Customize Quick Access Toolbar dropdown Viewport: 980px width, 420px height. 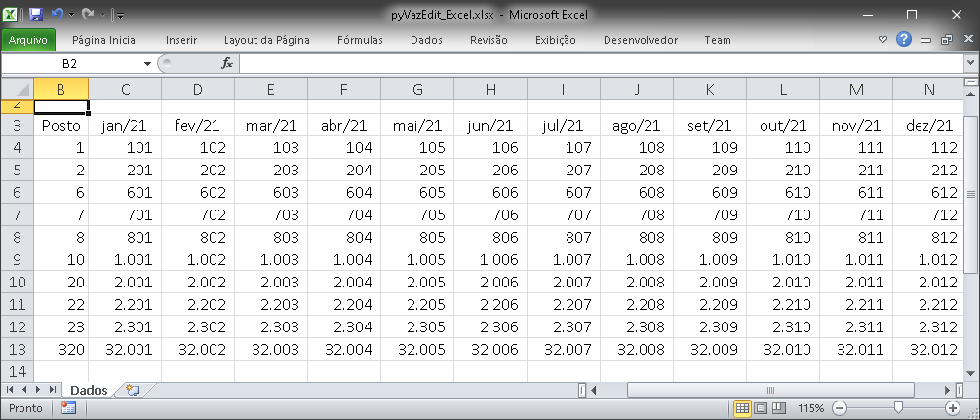point(120,15)
